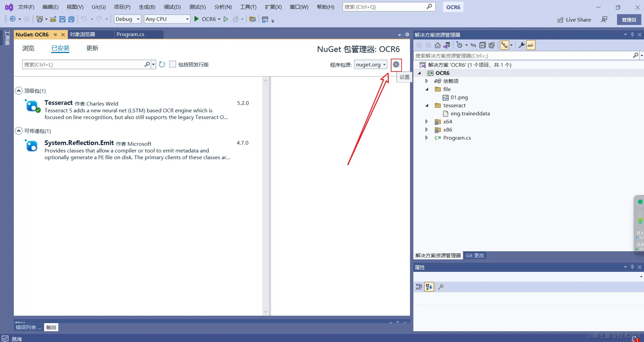Toggle the nested view button in Solution Explorer
The image size is (644, 342).
(504, 45)
